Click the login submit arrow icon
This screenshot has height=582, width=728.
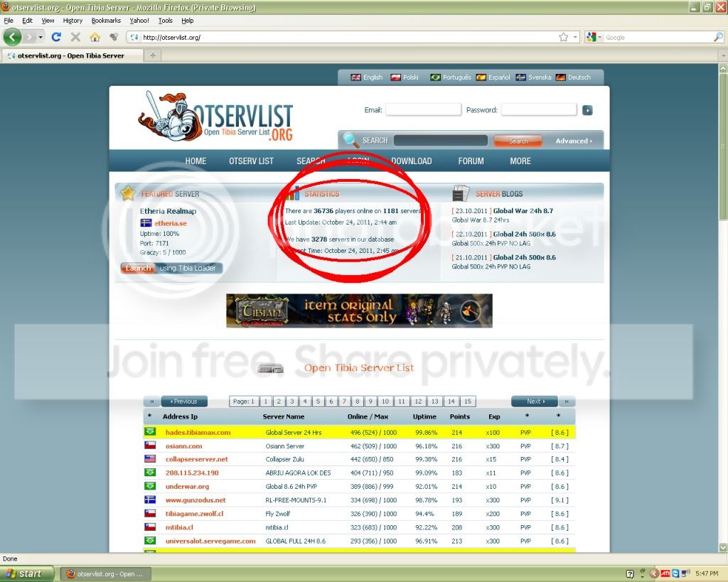point(587,110)
